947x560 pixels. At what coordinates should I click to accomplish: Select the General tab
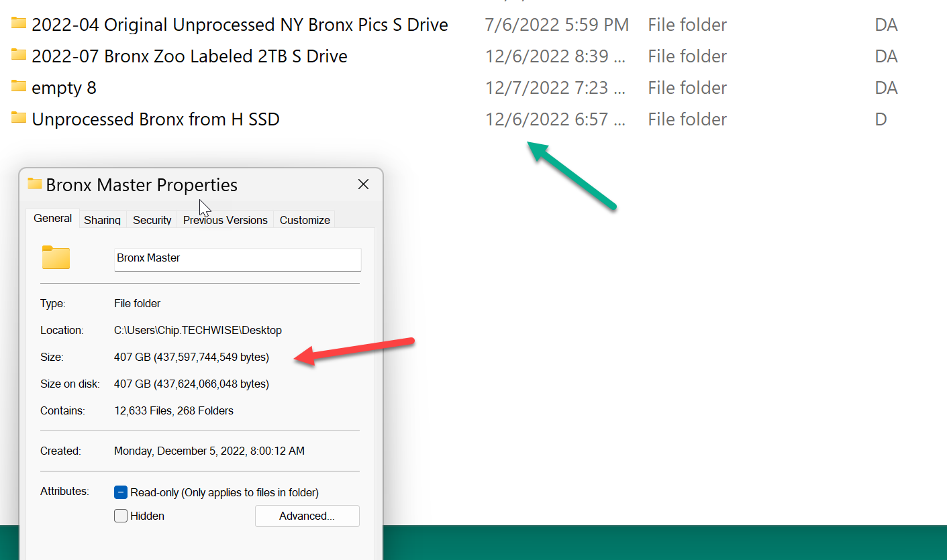(x=52, y=218)
